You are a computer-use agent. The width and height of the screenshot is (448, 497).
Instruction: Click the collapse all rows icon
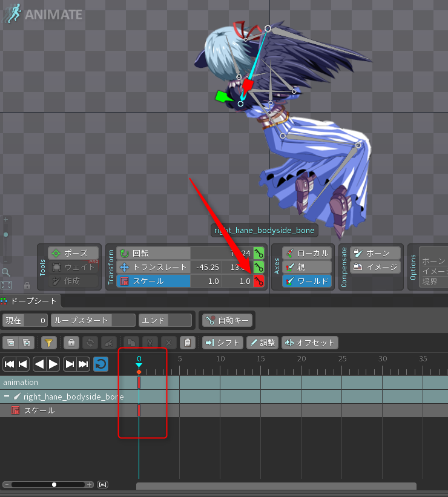10,343
